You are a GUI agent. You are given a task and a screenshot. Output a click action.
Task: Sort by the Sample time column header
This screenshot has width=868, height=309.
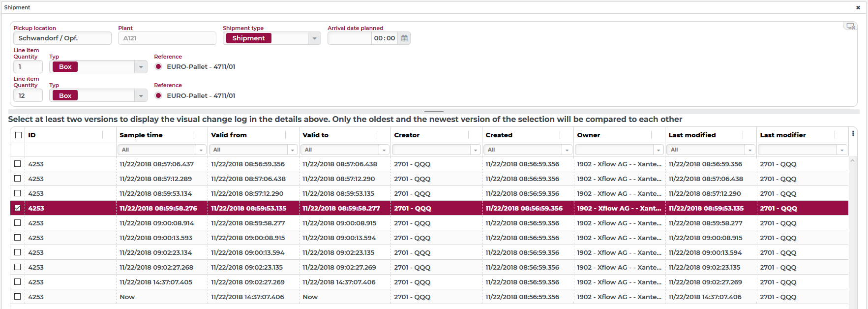(141, 135)
